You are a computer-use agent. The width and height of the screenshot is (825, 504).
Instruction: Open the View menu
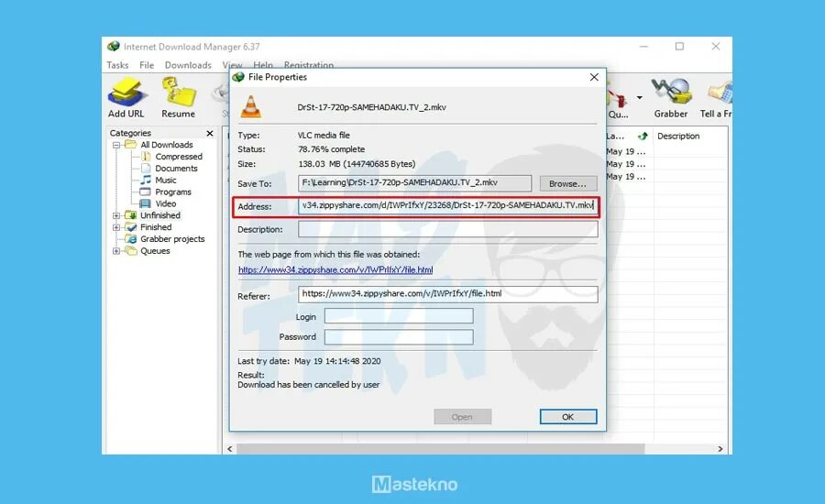pyautogui.click(x=232, y=65)
